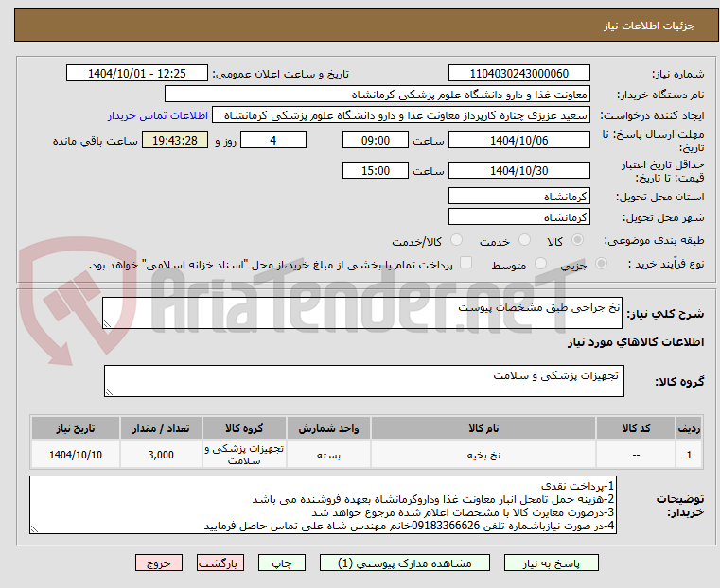Click the ردیف column header
Image resolution: width=720 pixels, height=588 pixels.
[x=689, y=428]
